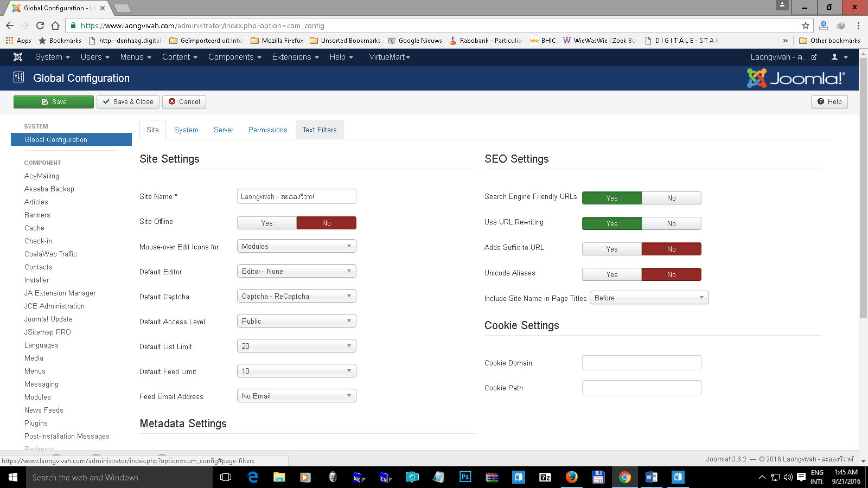Reload the page with the refresh icon

coord(40,25)
